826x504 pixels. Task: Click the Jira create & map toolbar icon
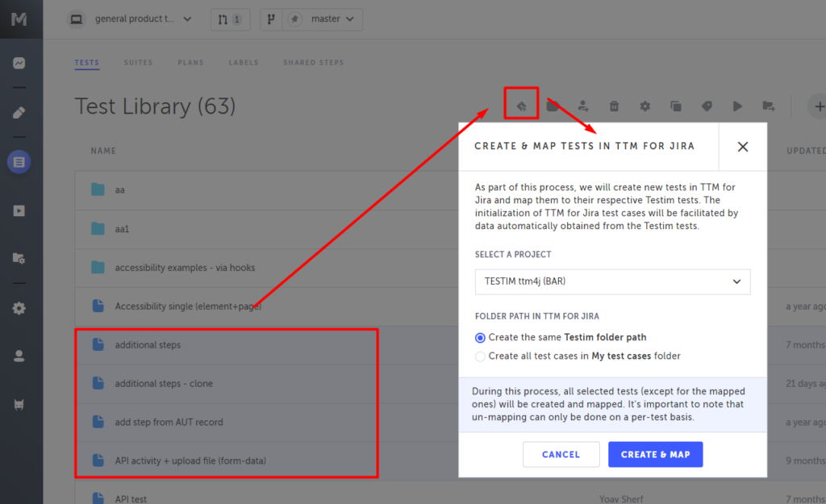(x=522, y=106)
